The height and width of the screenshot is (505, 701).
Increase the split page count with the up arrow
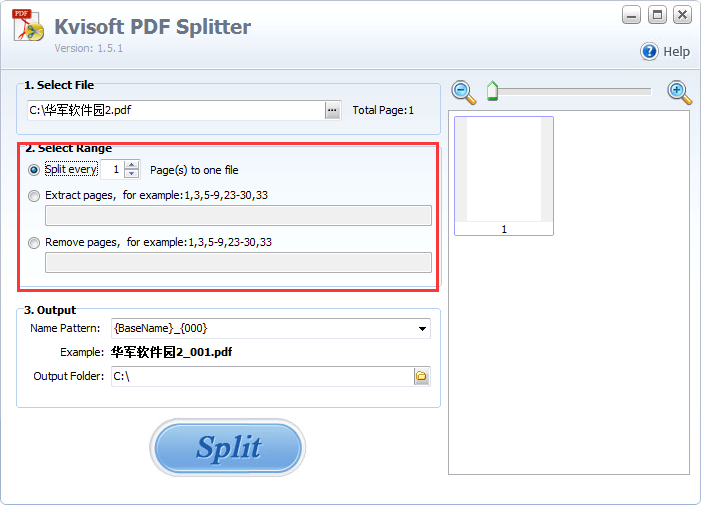[x=131, y=165]
